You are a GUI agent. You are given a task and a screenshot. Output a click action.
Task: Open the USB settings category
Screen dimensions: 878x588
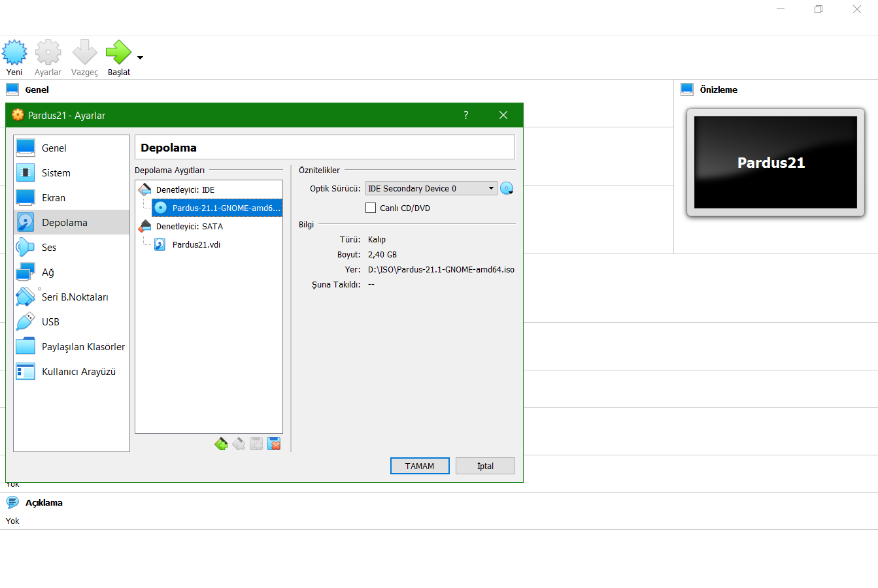coord(72,322)
